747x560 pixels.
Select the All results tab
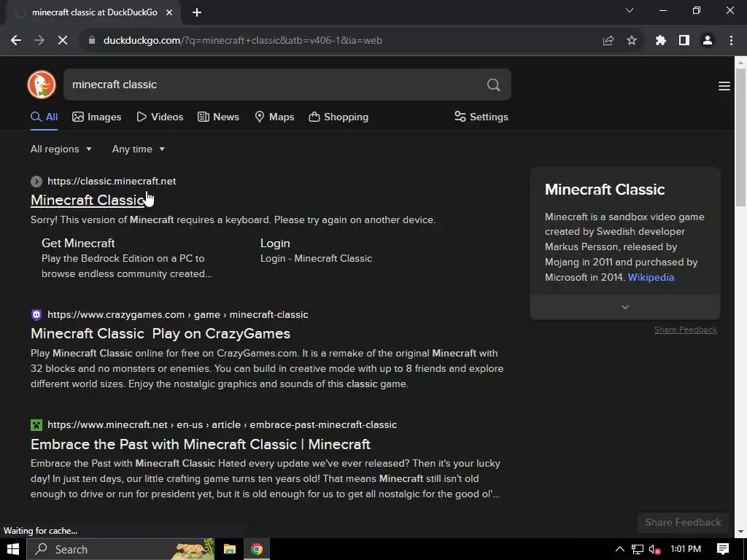44,117
